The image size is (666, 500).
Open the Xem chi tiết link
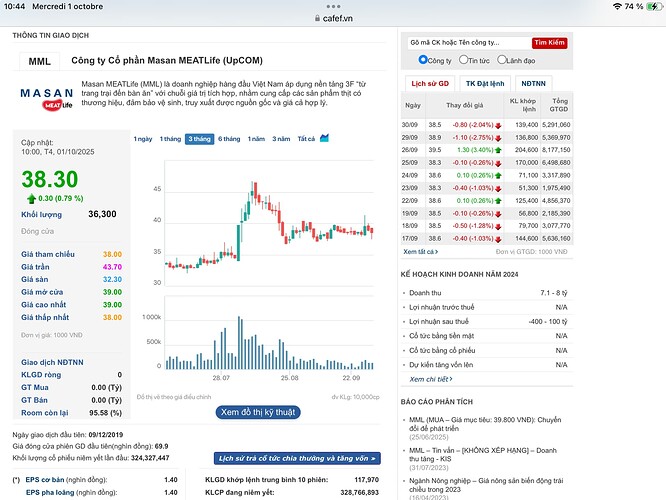pos(431,379)
